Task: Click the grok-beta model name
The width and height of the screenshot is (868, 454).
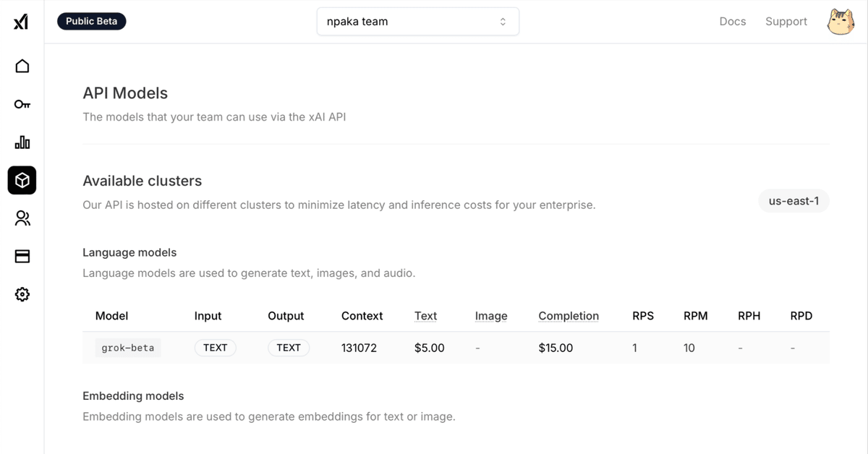Action: 127,348
